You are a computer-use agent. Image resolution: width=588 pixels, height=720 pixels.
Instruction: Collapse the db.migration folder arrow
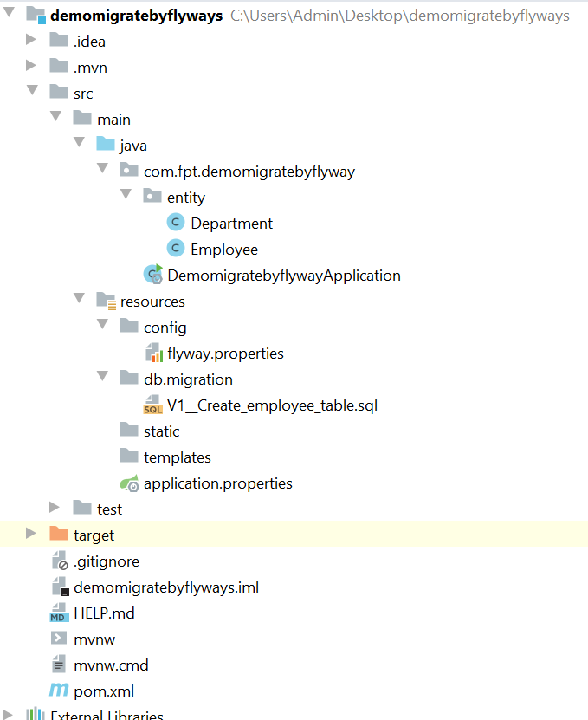102,376
